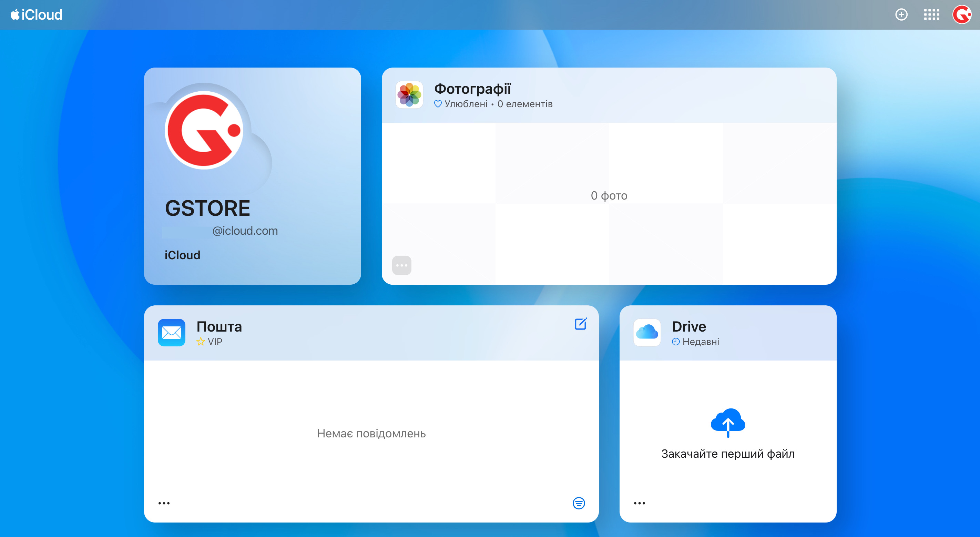Click the '0 фото' text

[x=609, y=196]
